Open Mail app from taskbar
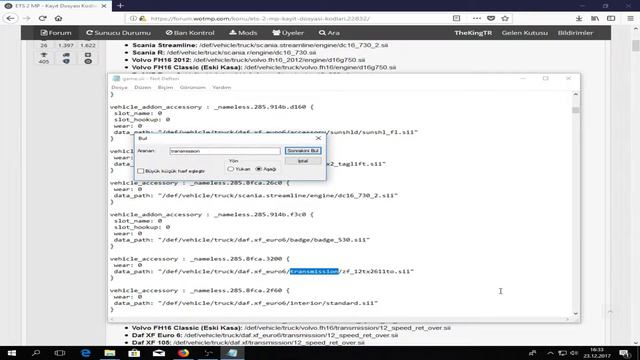 coord(159,353)
